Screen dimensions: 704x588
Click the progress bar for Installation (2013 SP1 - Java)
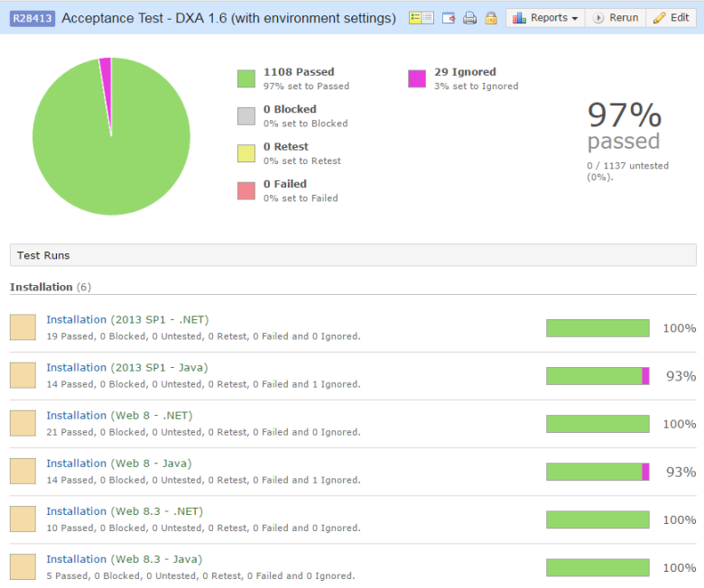click(x=597, y=376)
